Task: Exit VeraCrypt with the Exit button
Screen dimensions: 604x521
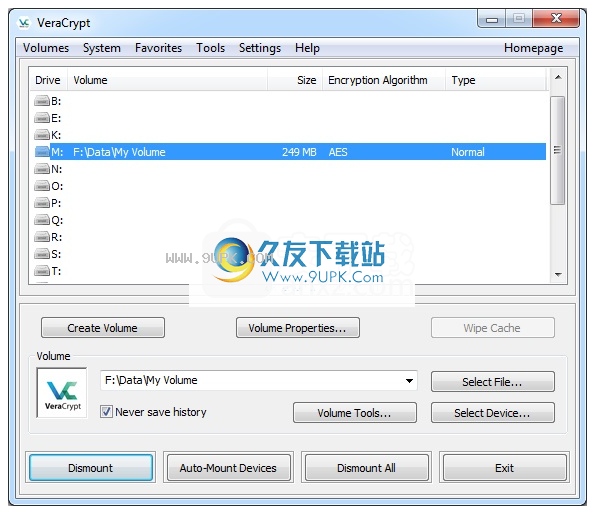Action: pos(505,467)
